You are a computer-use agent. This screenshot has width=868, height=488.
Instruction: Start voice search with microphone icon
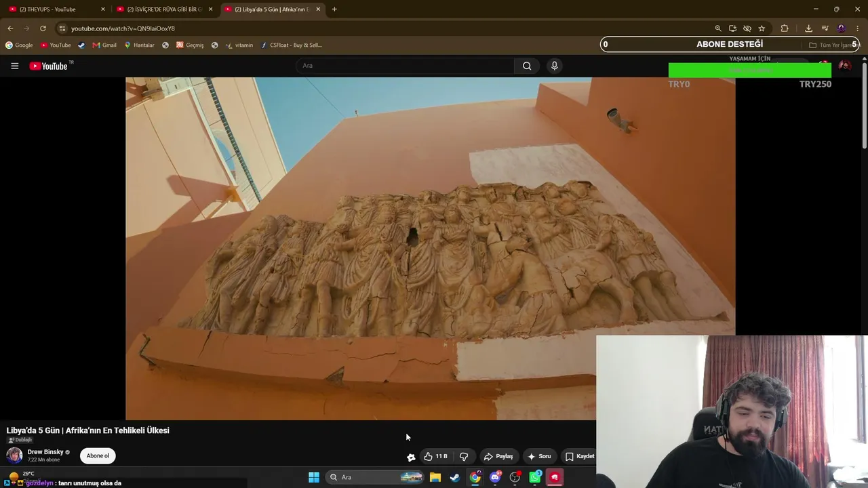coord(554,66)
